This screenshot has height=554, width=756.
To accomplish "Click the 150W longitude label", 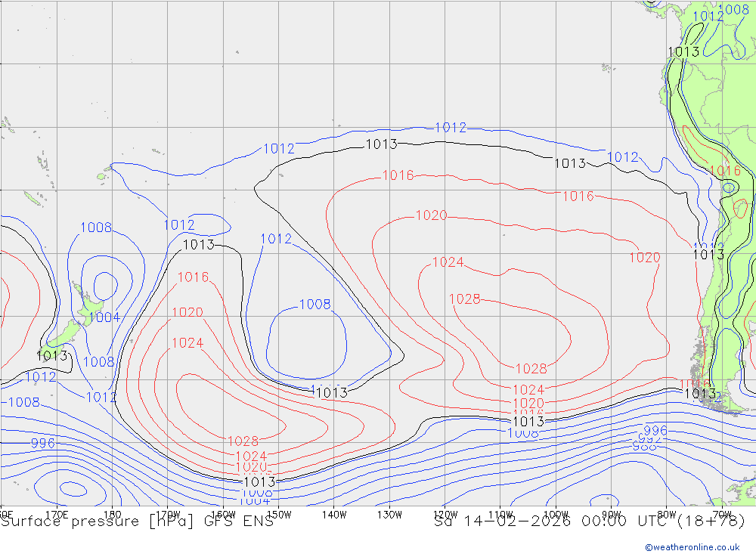I will 278,515.
